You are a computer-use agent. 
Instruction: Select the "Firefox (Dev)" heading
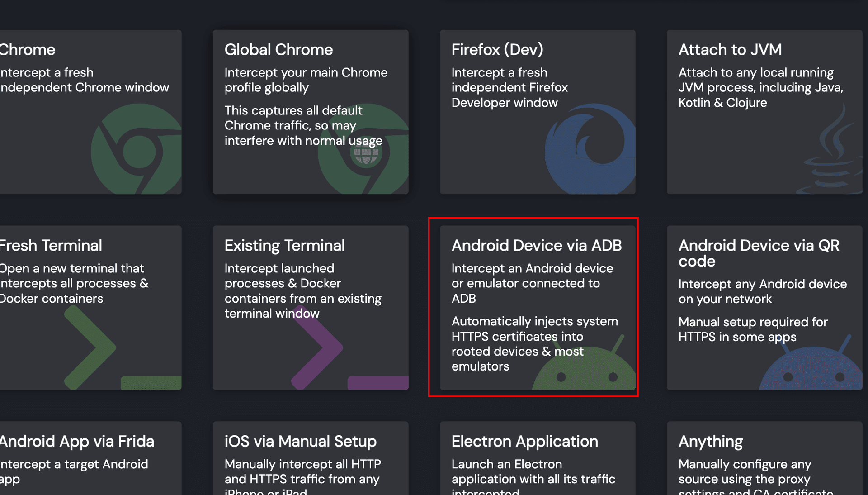point(497,50)
